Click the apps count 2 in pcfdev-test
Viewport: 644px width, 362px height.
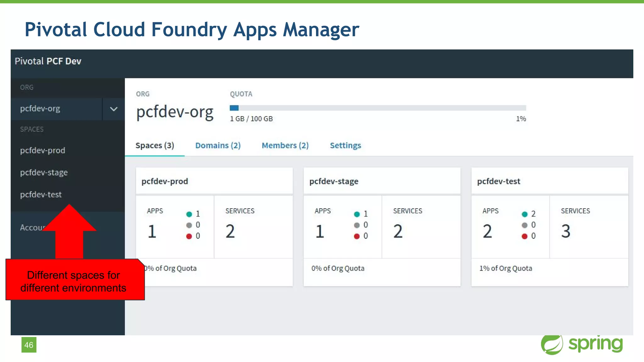487,232
